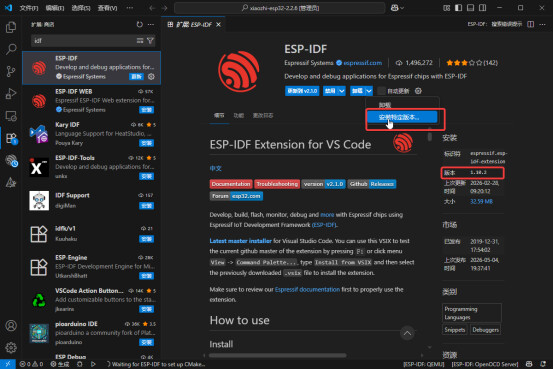Toggle the bottom panel layout icon
The image size is (554, 369).
[470, 8]
